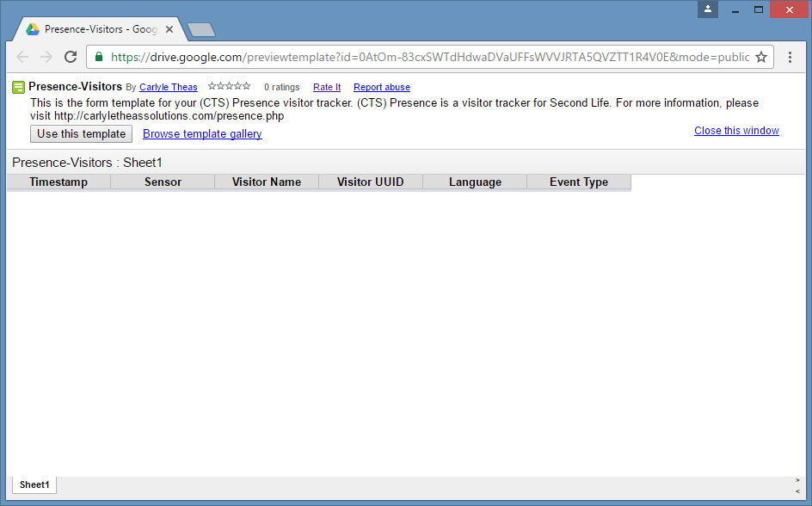Click the Use this template button
The width and height of the screenshot is (812, 506).
82,133
